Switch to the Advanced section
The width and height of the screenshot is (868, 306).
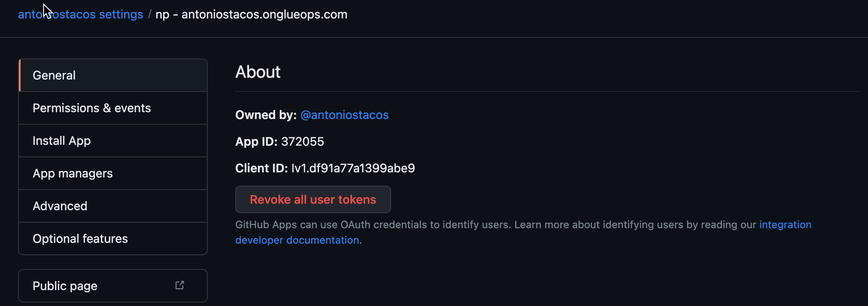[60, 206]
